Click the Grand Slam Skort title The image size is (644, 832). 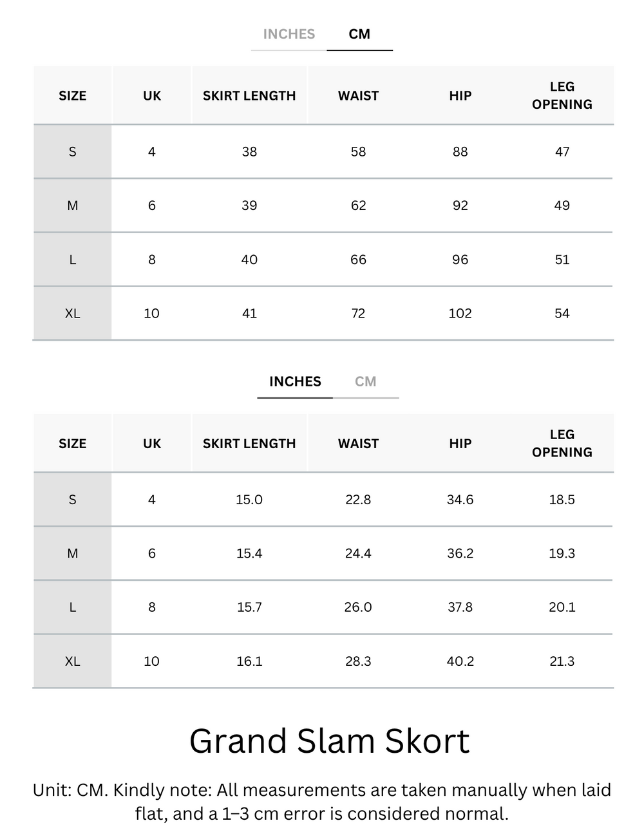click(x=329, y=741)
